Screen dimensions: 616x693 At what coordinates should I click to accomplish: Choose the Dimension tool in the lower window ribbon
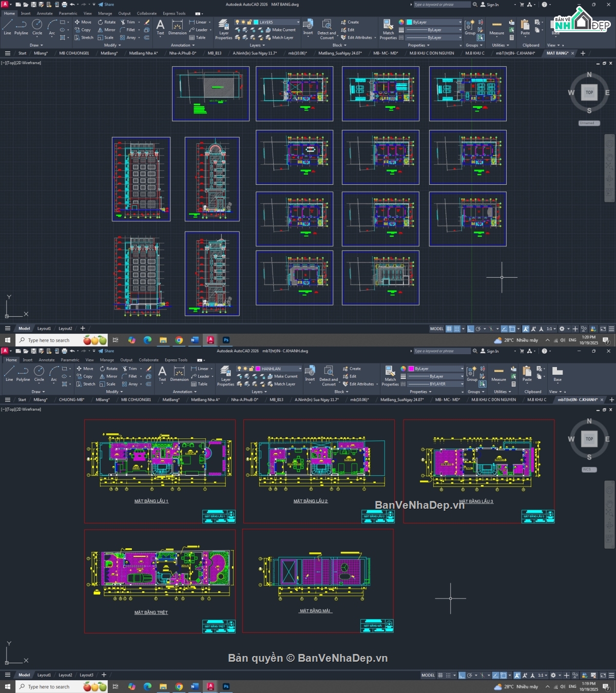[179, 373]
